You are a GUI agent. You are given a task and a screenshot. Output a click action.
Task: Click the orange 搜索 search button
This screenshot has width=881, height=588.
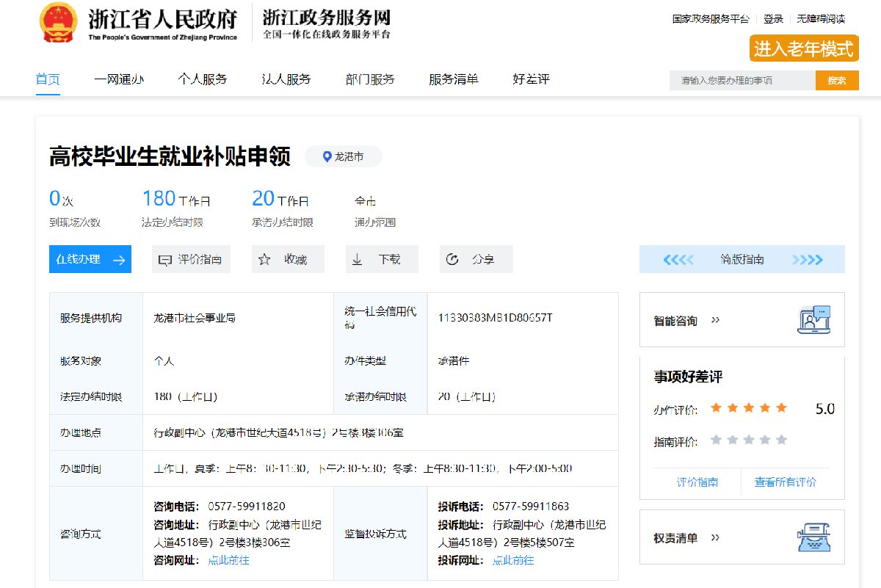837,80
